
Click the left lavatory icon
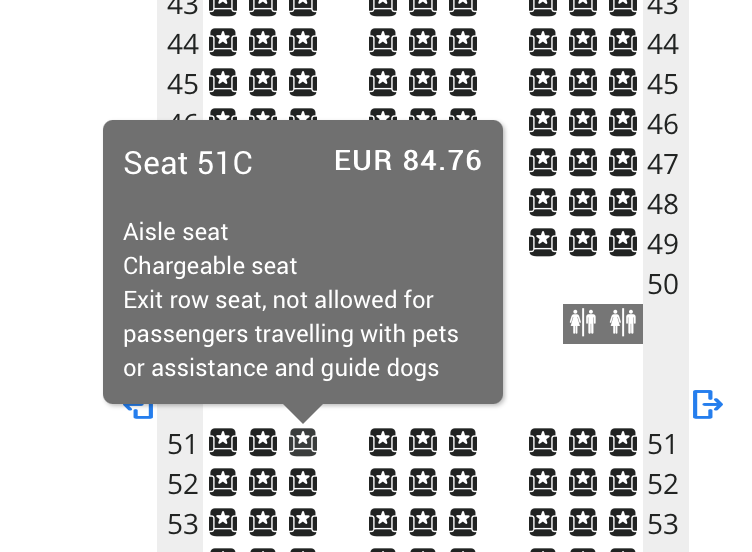583,323
